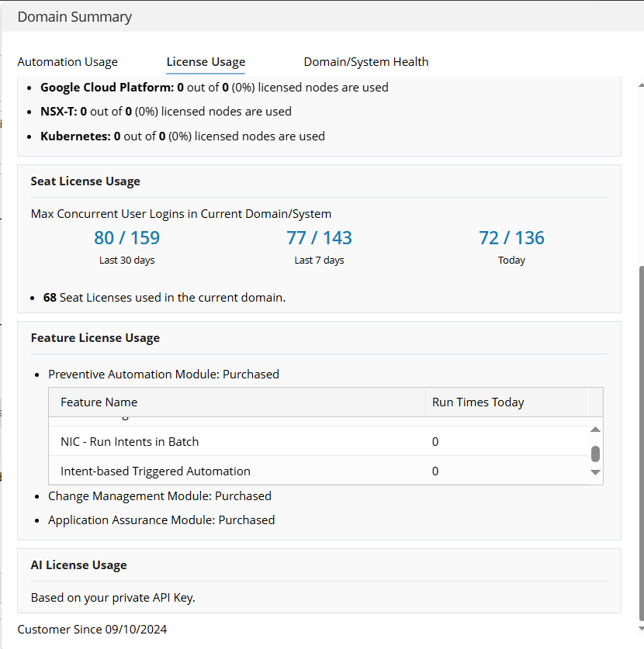
Task: Click the 80 / 159 last 30 days figure
Action: (x=126, y=238)
